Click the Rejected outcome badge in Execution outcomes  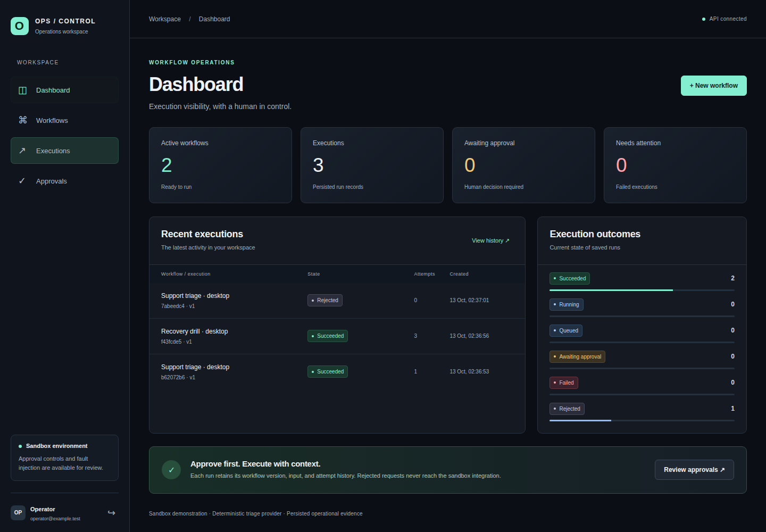[567, 409]
